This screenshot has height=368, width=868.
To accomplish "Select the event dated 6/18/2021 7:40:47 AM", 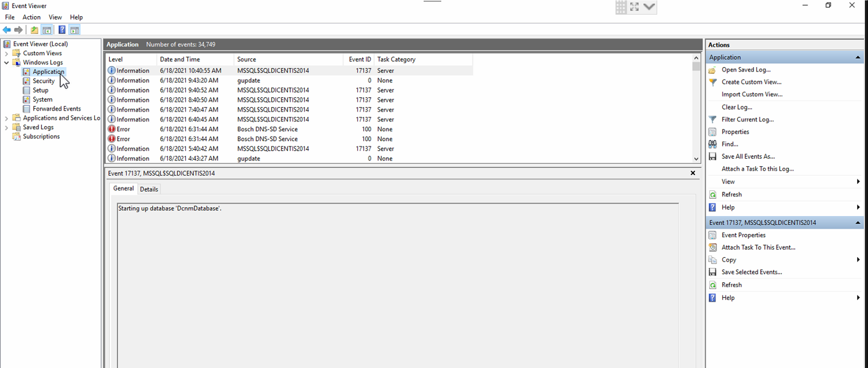I will 290,110.
